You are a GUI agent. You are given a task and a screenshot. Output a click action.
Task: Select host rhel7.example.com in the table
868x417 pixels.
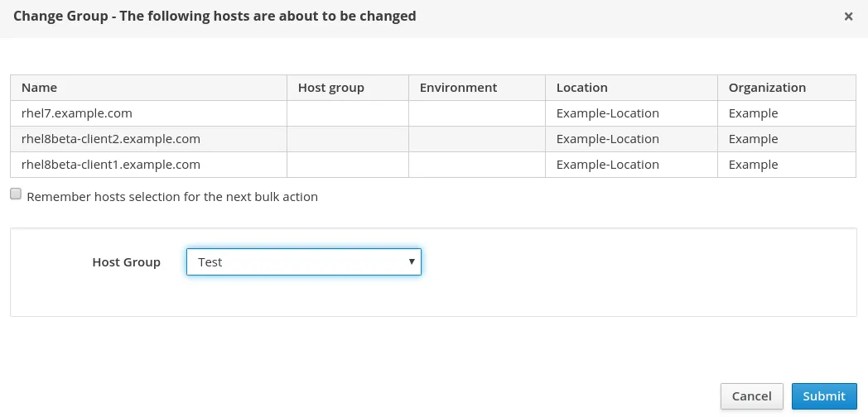(x=77, y=113)
